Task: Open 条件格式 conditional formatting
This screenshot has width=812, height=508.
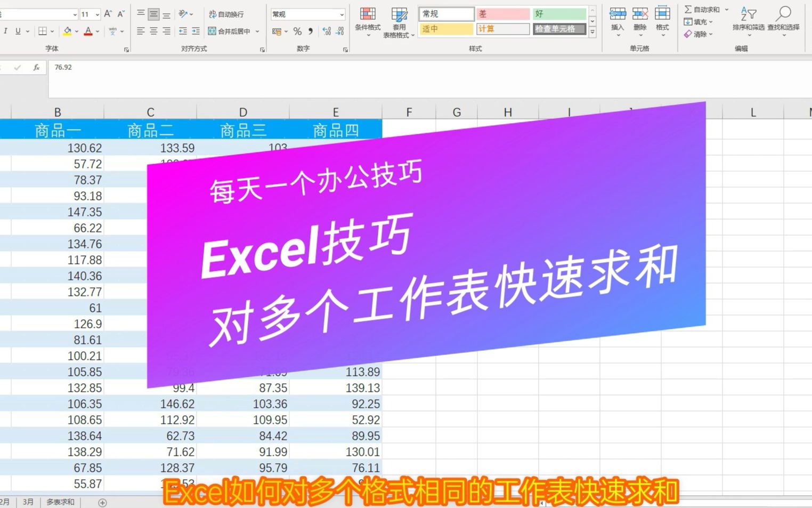Action: (x=368, y=22)
